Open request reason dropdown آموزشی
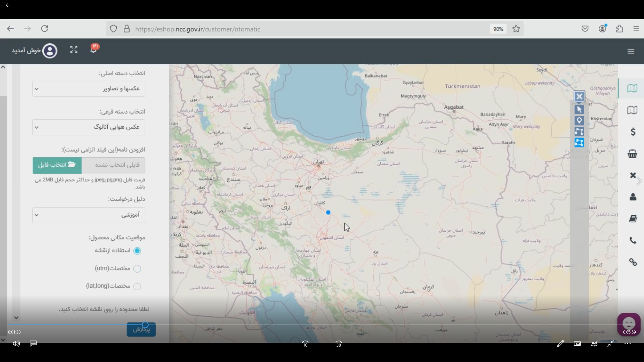Viewport: 644px width, 362px height. pos(89,215)
